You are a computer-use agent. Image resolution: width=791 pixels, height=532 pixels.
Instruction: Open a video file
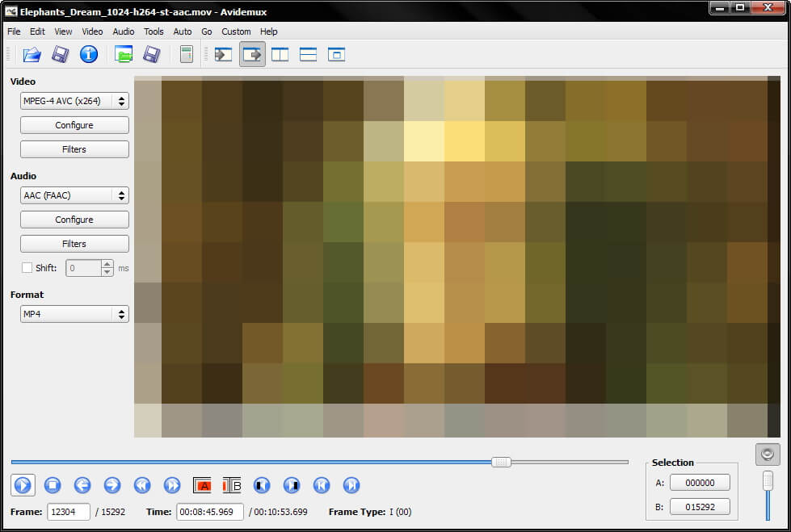point(32,54)
